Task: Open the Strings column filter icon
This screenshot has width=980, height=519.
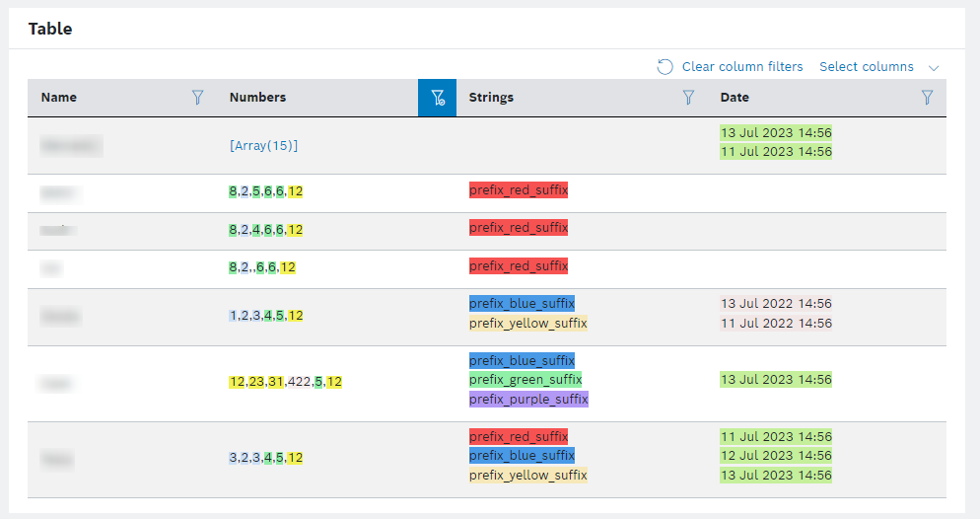Action: click(x=689, y=98)
